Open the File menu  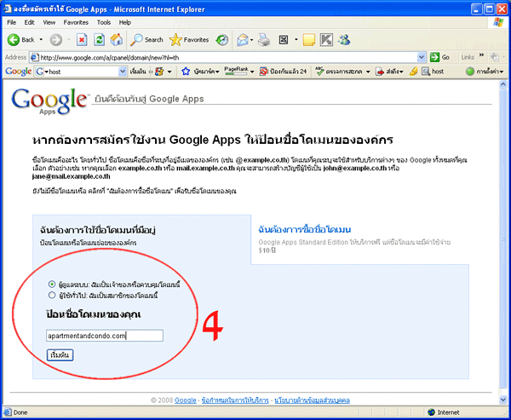pos(11,22)
